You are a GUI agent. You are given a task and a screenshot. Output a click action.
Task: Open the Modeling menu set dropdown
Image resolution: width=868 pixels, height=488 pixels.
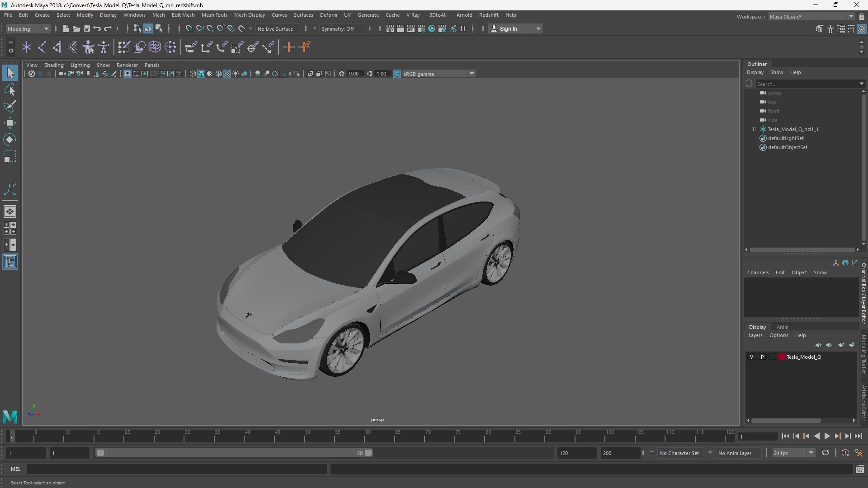pos(28,28)
